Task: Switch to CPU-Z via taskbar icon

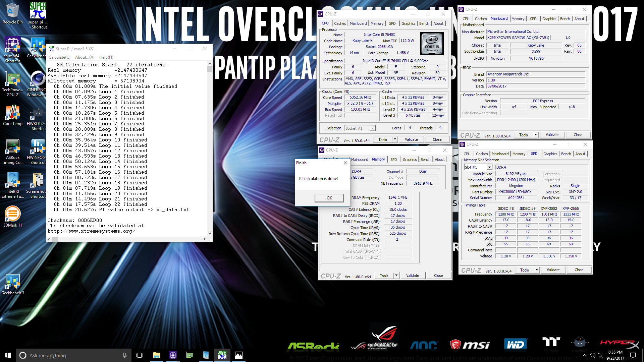Action: click(x=173, y=355)
